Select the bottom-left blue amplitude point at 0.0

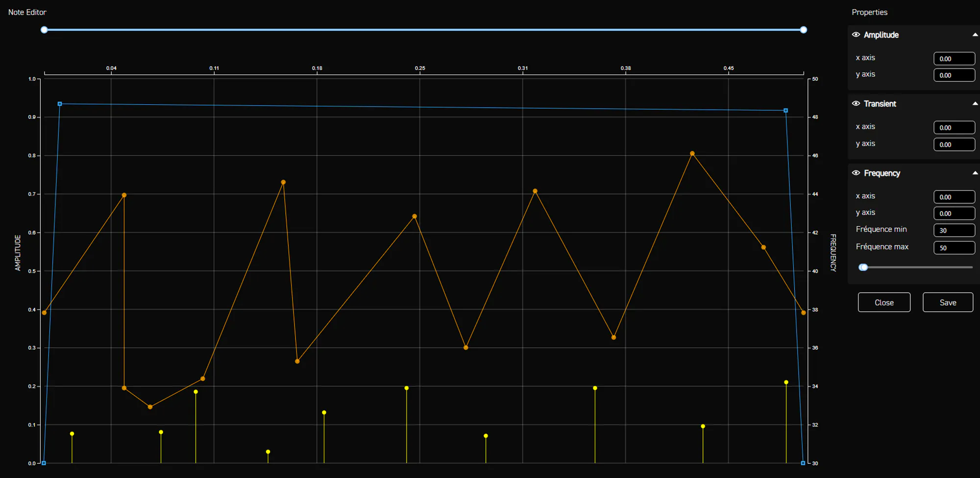[44, 463]
